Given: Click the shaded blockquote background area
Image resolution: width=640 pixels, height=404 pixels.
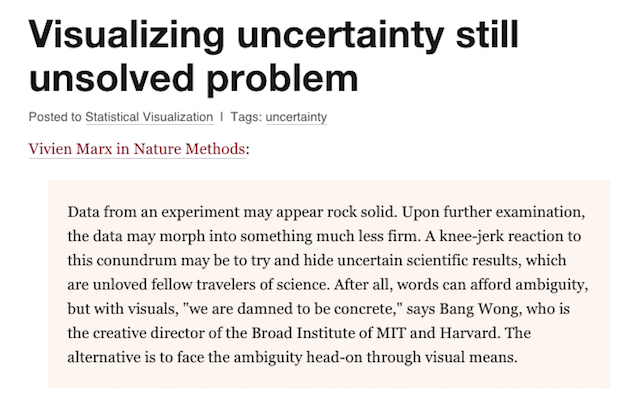Looking at the screenshot, I should (329, 284).
